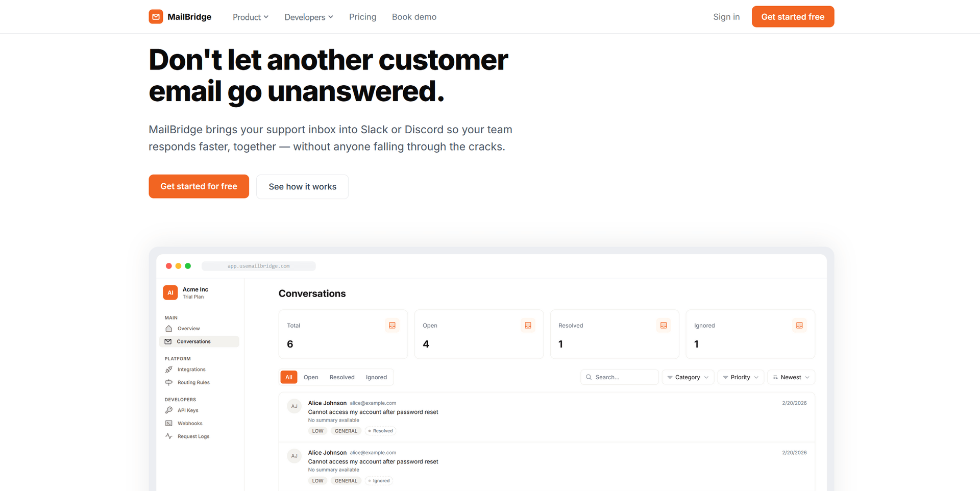The width and height of the screenshot is (980, 491).
Task: Click the See how it works button
Action: [302, 187]
